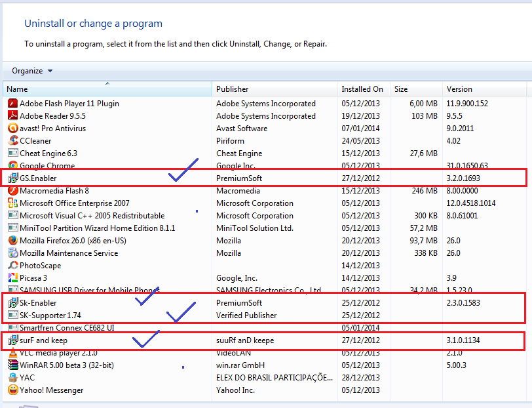532x408 pixels.
Task: Sort programs by Installed On date
Action: (x=364, y=89)
